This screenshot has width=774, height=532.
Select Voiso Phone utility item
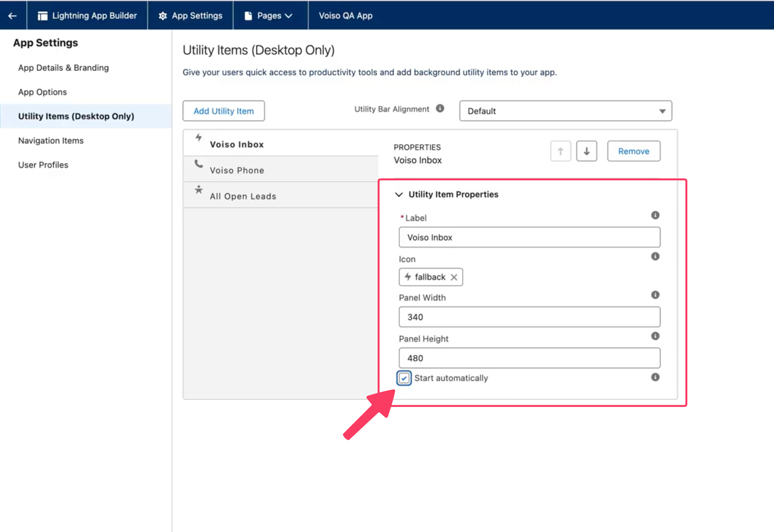tap(281, 169)
